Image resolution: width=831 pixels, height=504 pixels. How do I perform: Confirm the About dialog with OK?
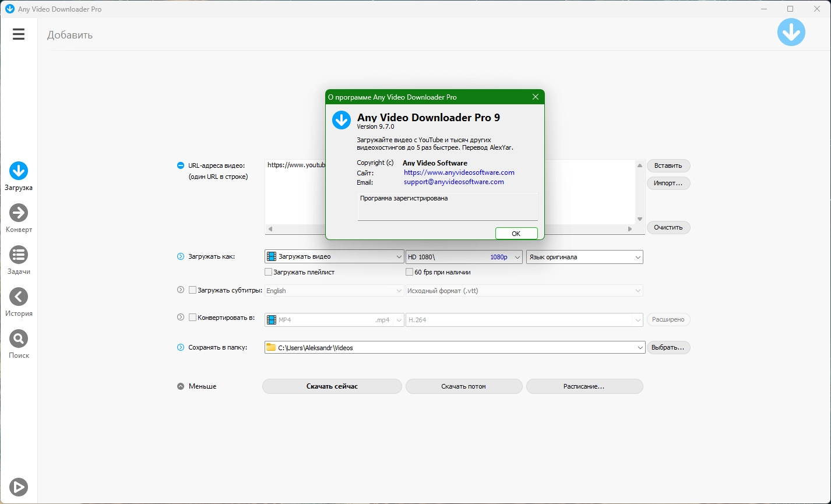coord(516,233)
